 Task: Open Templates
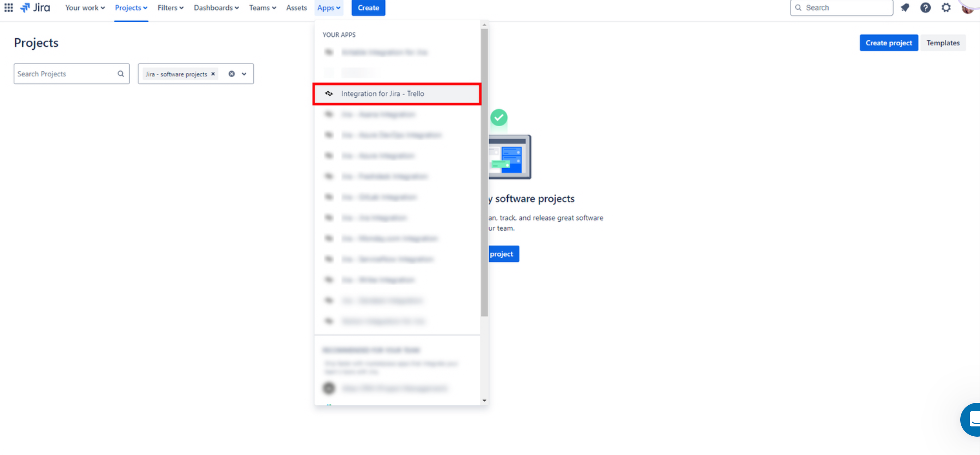(943, 43)
